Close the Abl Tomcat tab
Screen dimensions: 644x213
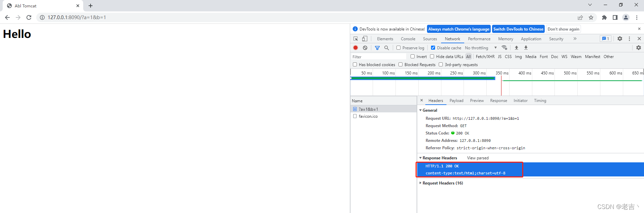[78, 6]
